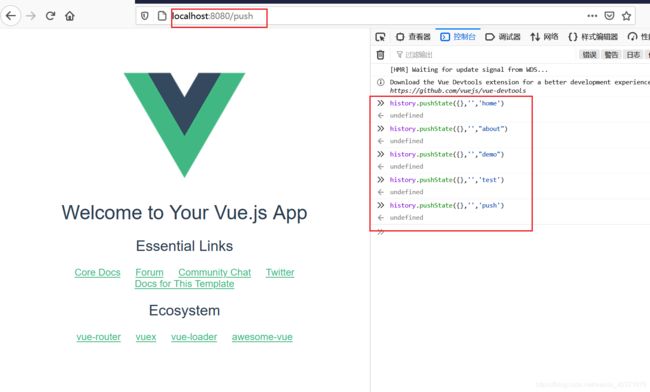The image size is (650, 392).
Task: Click the Essential Links heading
Action: [184, 246]
